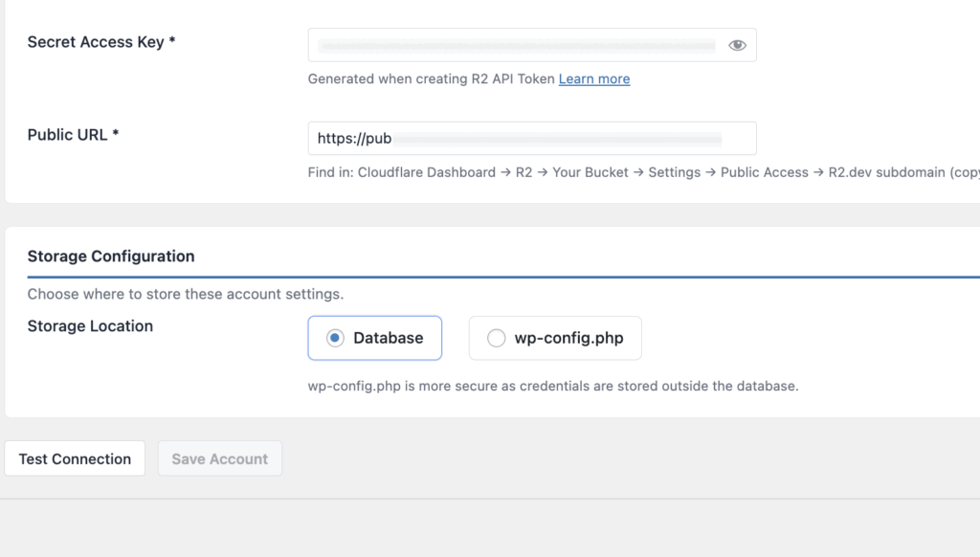980x557 pixels.
Task: Choose the wp-config.php radio button
Action: [x=496, y=338]
